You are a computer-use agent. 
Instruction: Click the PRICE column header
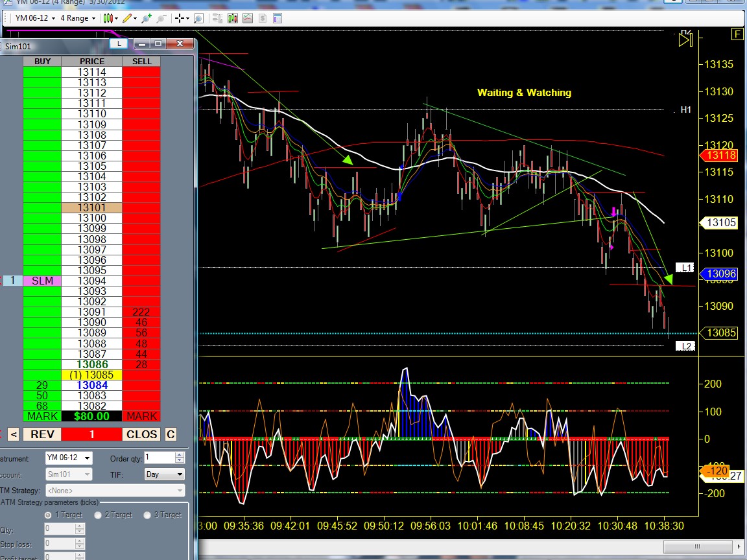92,62
